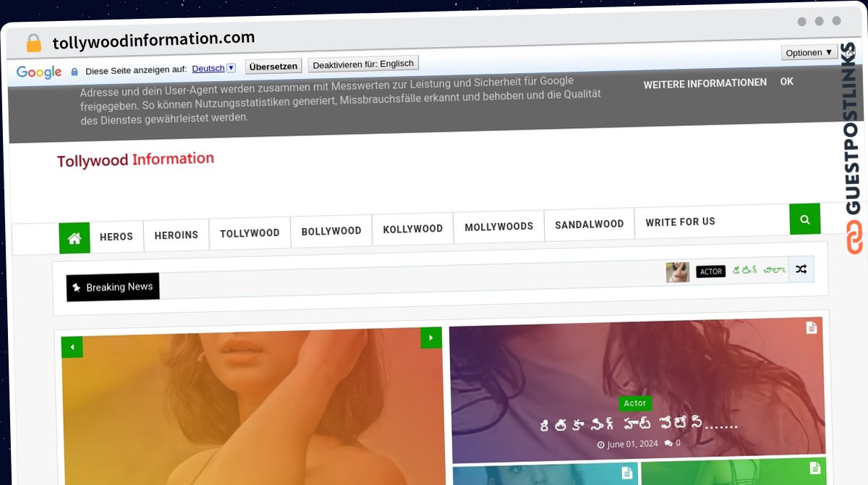Click the June 01, 2024 post date

coord(628,444)
